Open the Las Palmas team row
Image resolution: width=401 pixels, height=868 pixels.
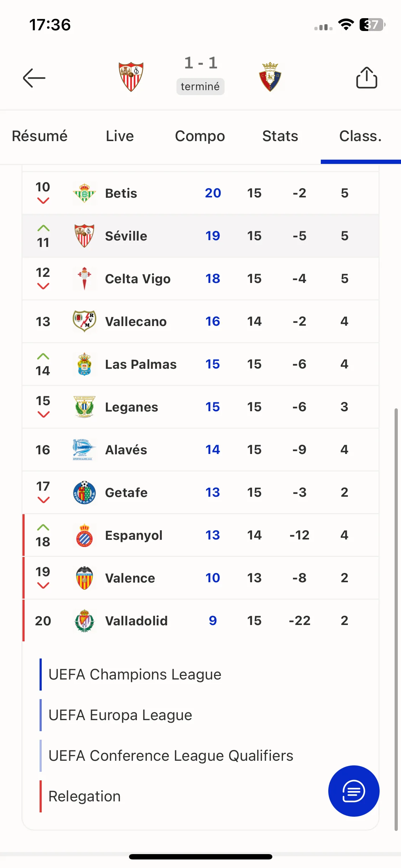[200, 364]
